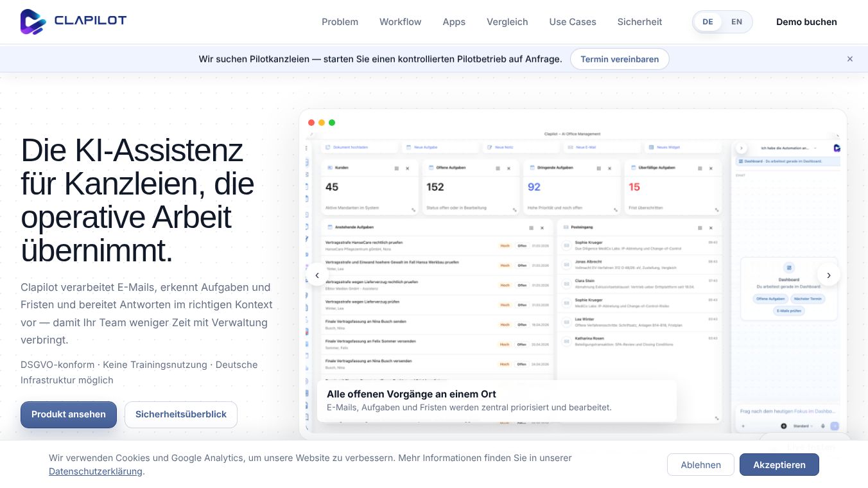Open the Datenschutzerklärung link
The image size is (868, 488).
tap(96, 471)
